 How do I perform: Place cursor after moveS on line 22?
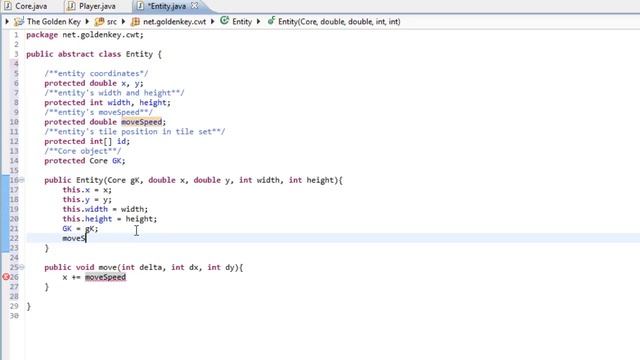86,238
